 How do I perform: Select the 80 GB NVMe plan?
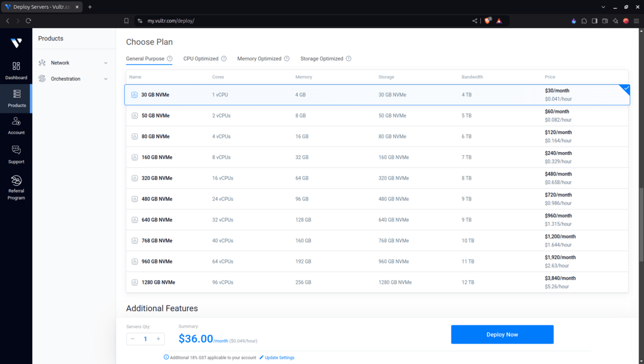pos(377,136)
